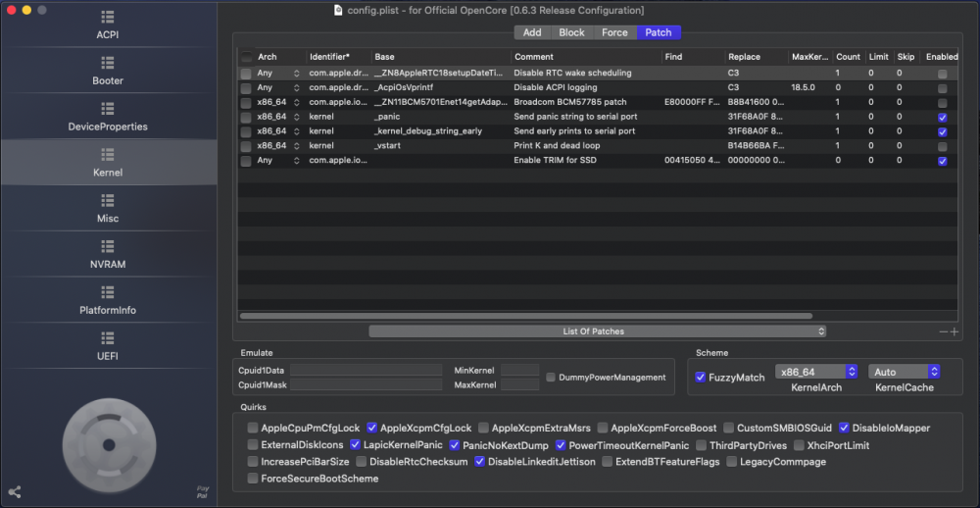Click the minus icon to remove patch

(944, 331)
